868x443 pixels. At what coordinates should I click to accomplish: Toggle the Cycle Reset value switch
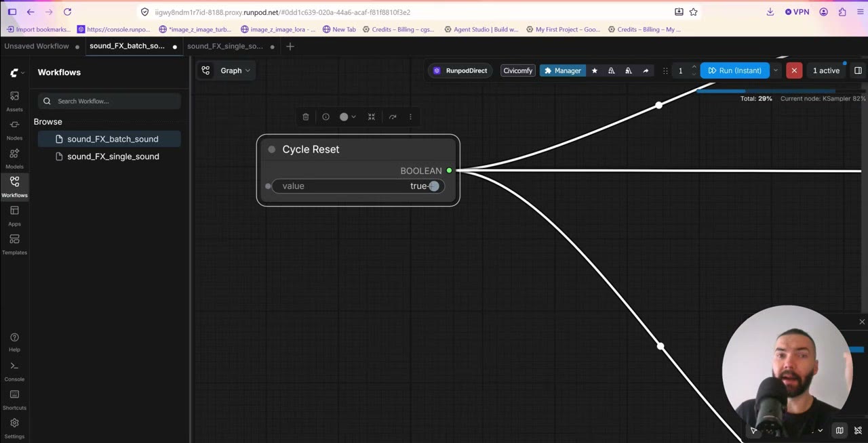click(x=433, y=186)
